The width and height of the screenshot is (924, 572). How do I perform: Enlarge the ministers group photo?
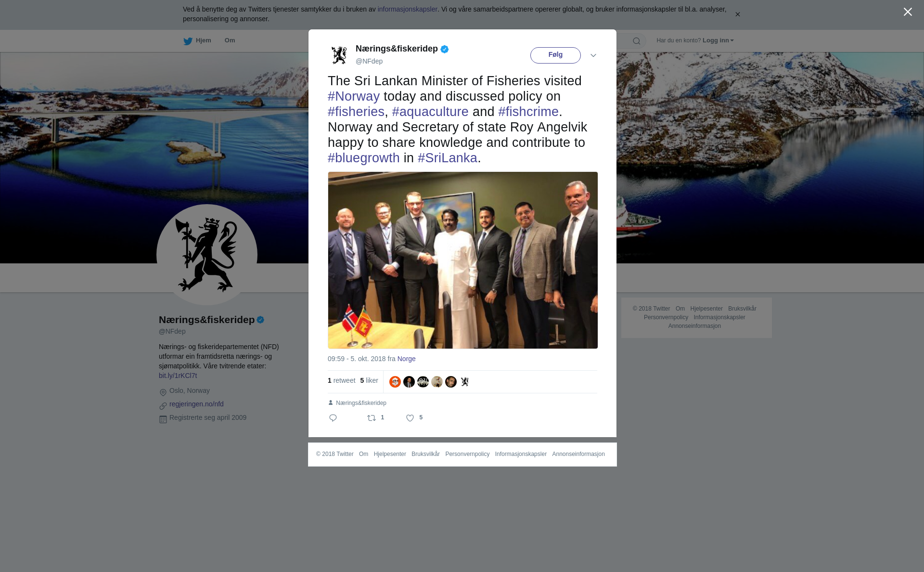(x=463, y=260)
